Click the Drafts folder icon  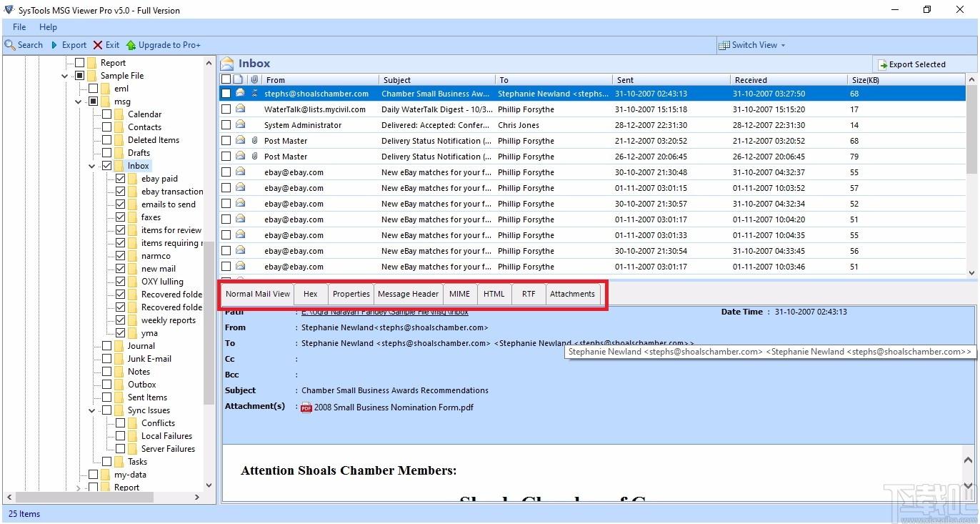pos(119,153)
